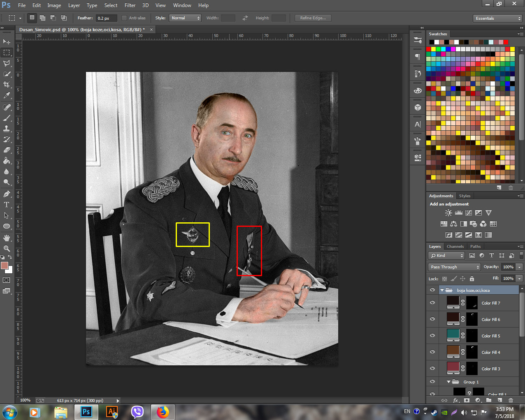Hide the Color Fill 3 layer
This screenshot has width=525, height=420.
point(432,369)
